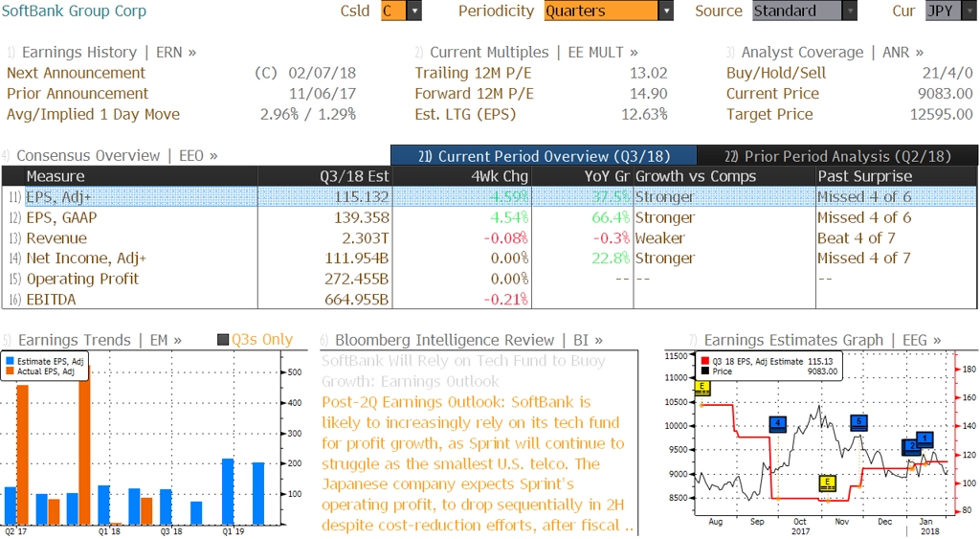Image resolution: width=980 pixels, height=539 pixels.
Task: Select the Revenue measure row
Action: [x=489, y=237]
